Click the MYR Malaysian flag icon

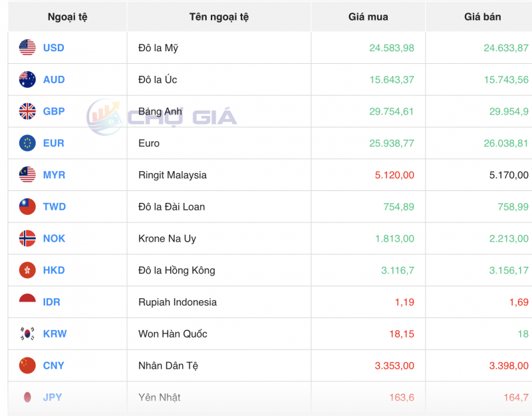(27, 175)
